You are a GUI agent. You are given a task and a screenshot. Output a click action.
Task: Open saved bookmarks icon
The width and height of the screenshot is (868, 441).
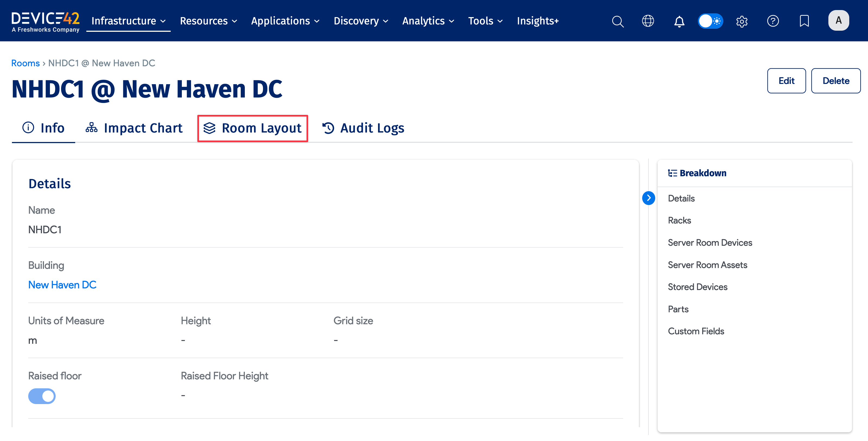(x=804, y=21)
